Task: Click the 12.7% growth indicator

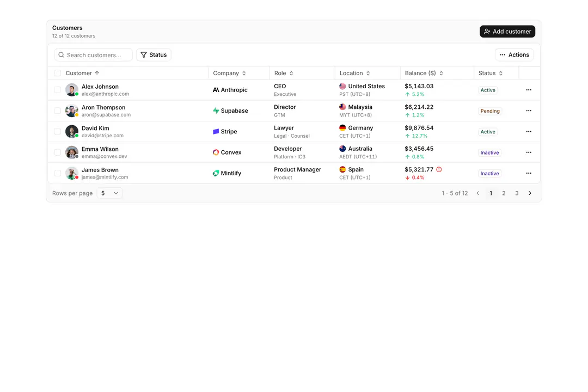Action: [416, 136]
